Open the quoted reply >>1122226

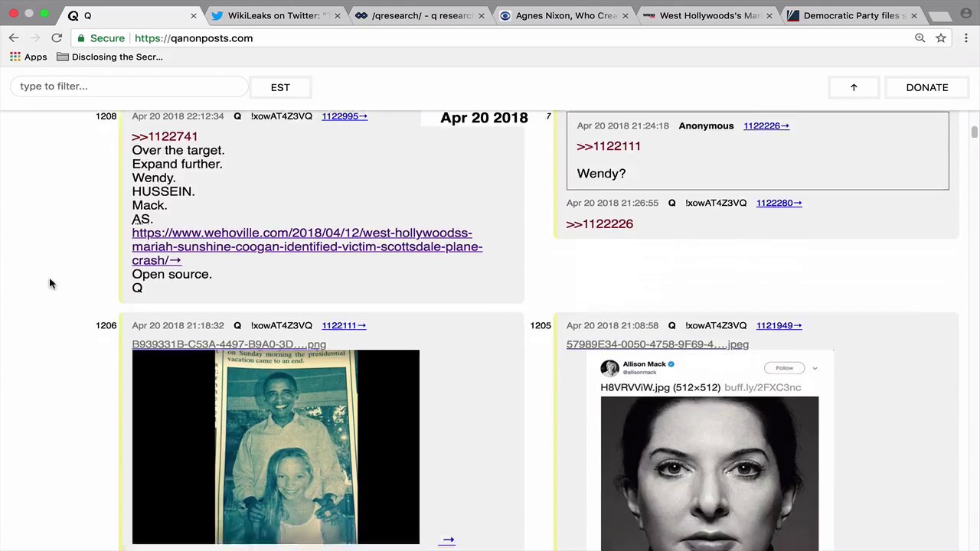point(599,224)
